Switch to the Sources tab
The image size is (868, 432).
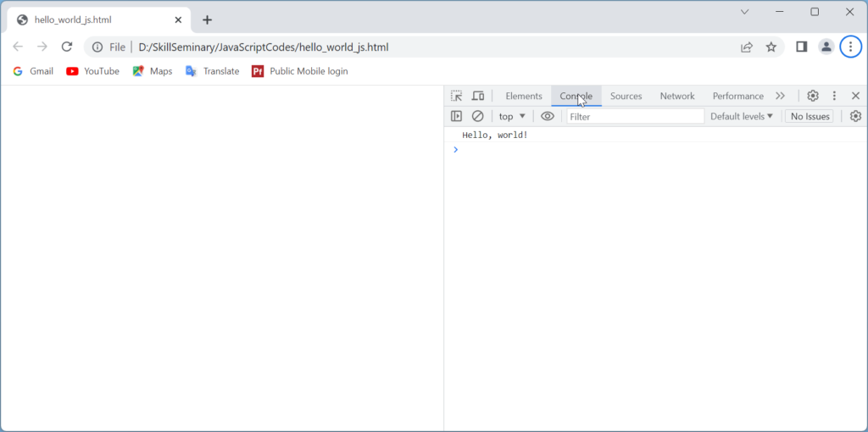click(x=626, y=96)
